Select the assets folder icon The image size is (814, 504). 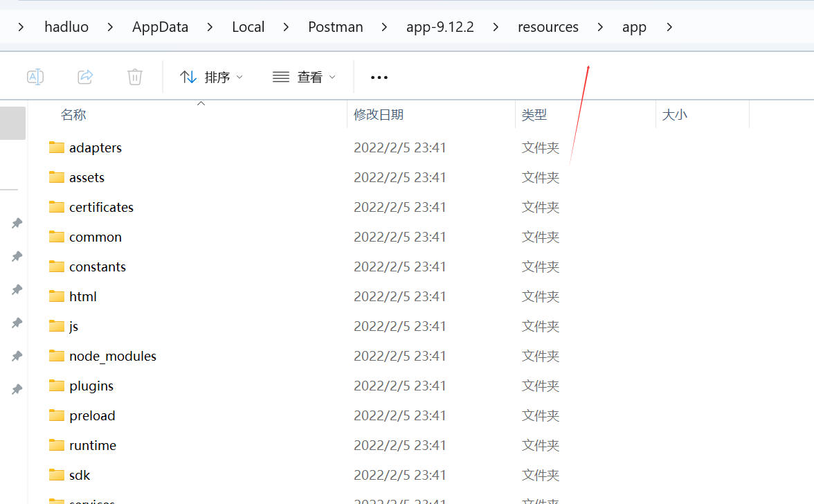point(57,177)
